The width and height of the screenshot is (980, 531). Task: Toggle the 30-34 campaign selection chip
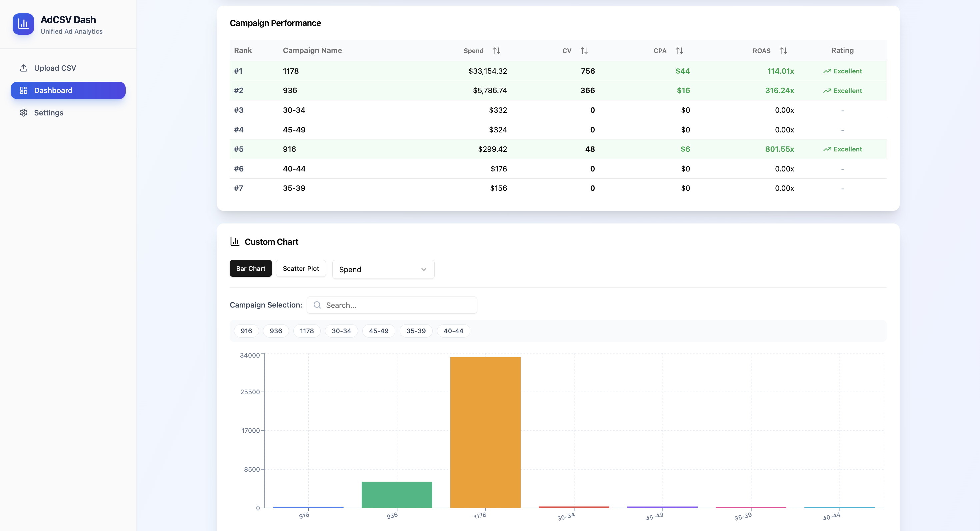pyautogui.click(x=341, y=331)
